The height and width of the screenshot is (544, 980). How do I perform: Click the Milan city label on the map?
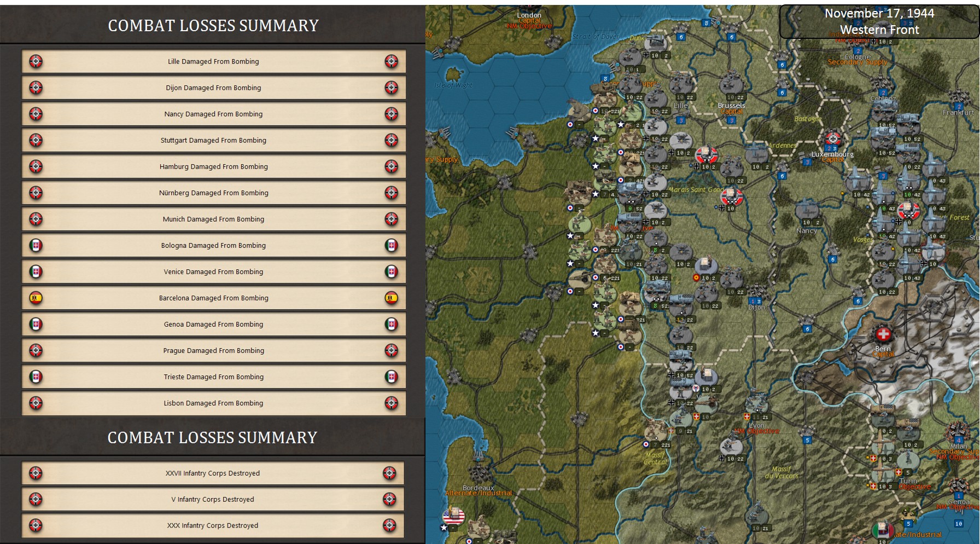pos(959,445)
